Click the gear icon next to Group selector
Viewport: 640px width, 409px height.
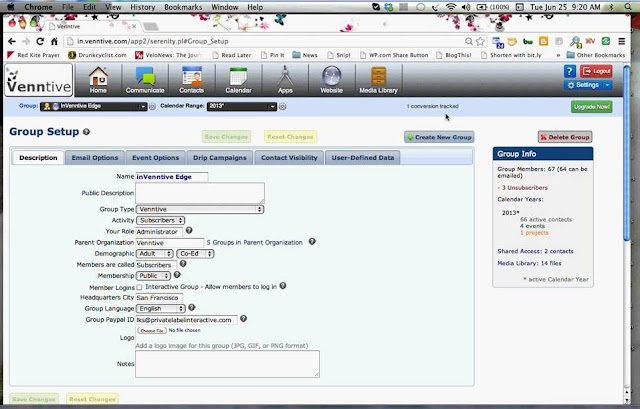[152, 106]
